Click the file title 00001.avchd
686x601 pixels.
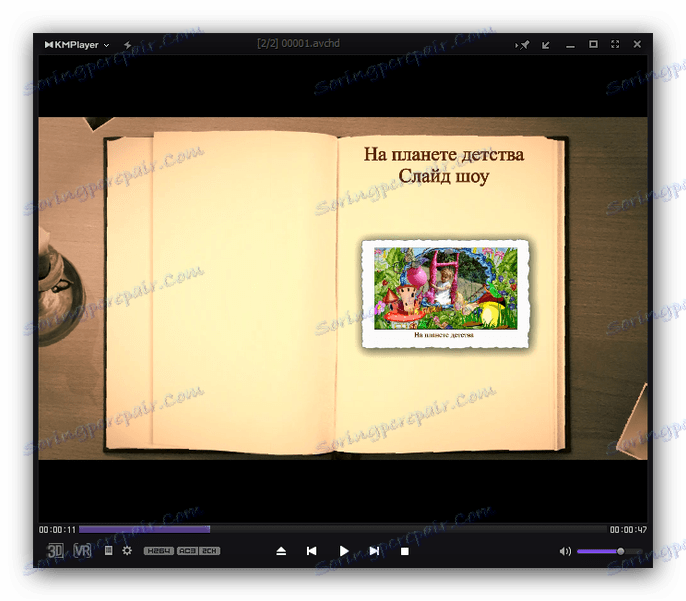(311, 43)
